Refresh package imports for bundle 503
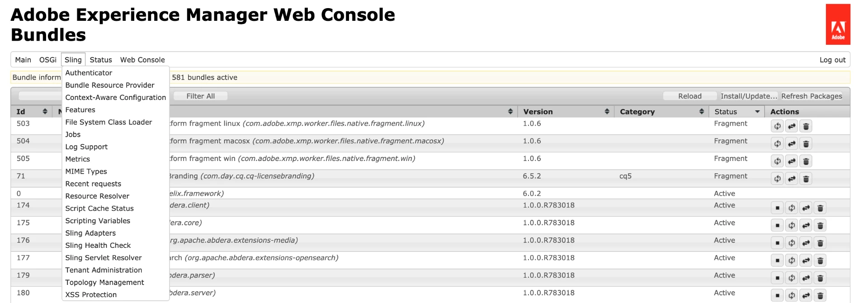 pyautogui.click(x=777, y=126)
